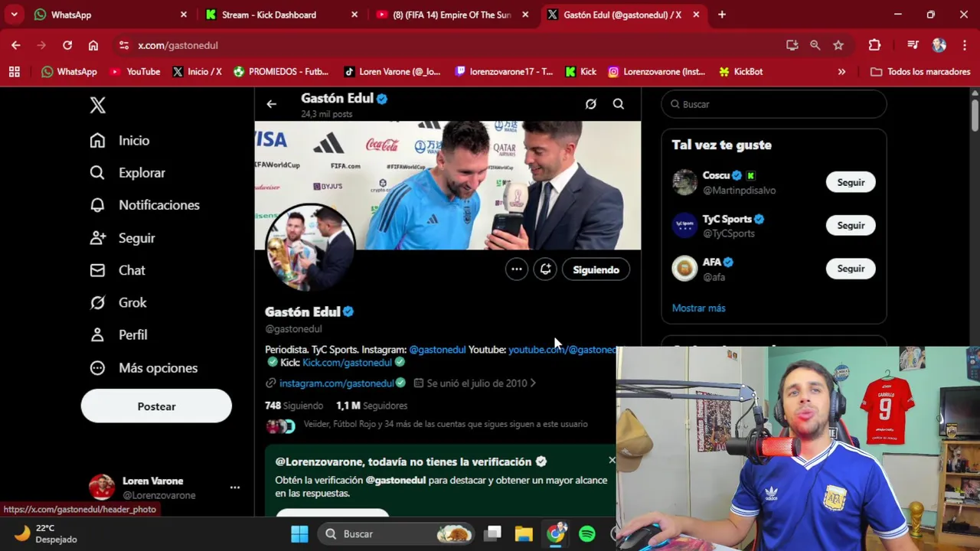The image size is (980, 551).
Task: Click the install app icon in address bar
Action: 792,45
